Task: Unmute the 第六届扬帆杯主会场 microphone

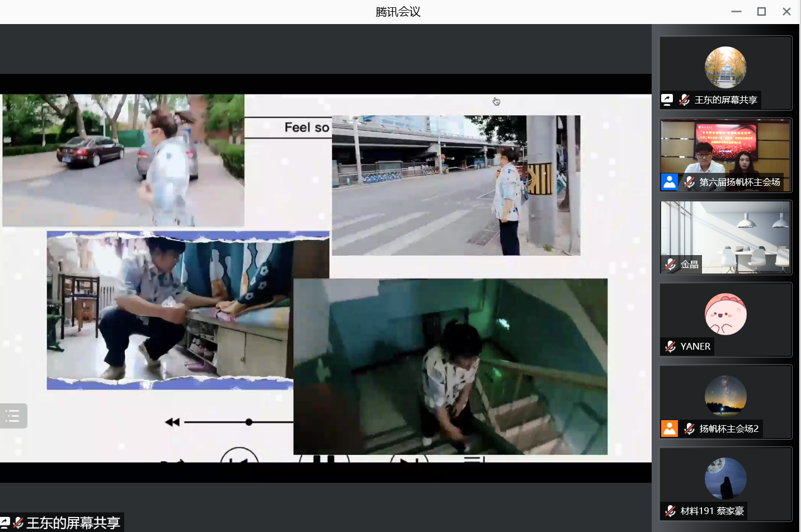Action: 689,181
